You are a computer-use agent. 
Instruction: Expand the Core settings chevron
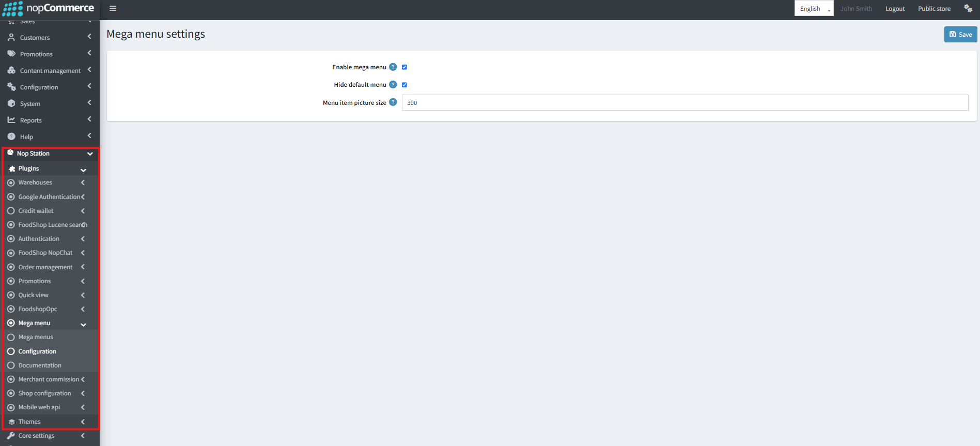tap(83, 436)
